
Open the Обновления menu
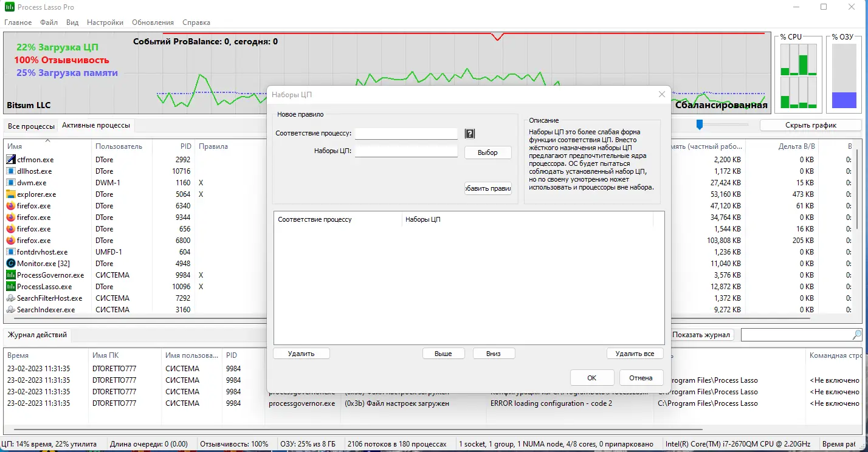153,22
